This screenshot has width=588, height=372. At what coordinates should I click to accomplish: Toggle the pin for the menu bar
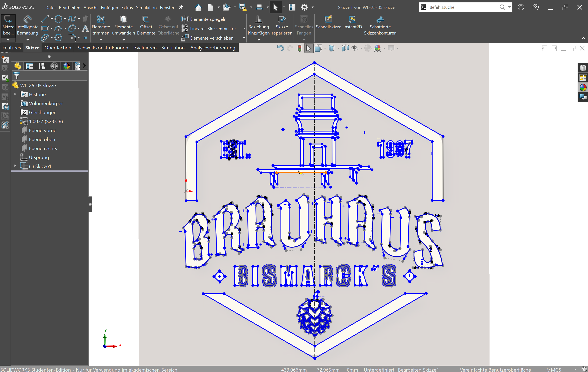click(181, 7)
